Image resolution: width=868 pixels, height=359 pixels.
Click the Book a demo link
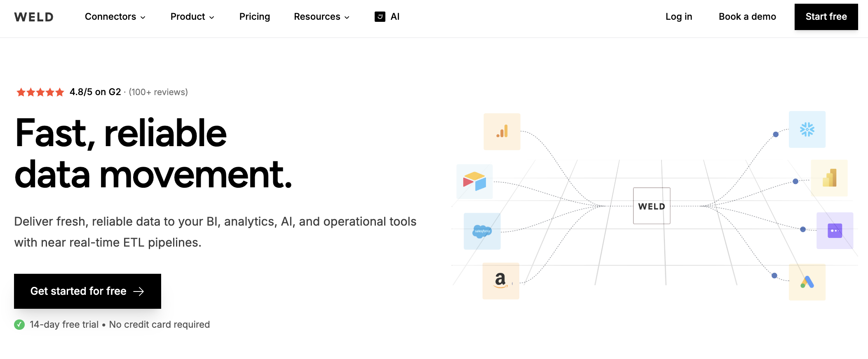click(x=747, y=17)
